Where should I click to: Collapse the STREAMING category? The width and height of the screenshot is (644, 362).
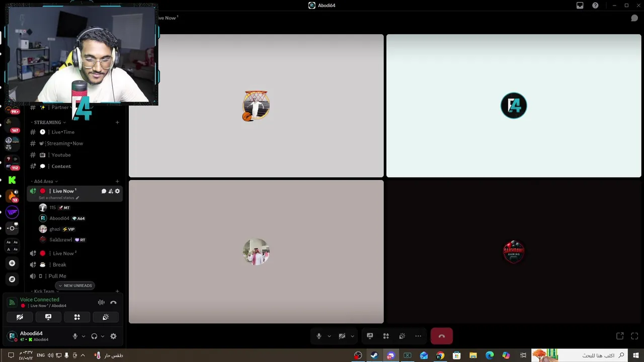point(48,122)
